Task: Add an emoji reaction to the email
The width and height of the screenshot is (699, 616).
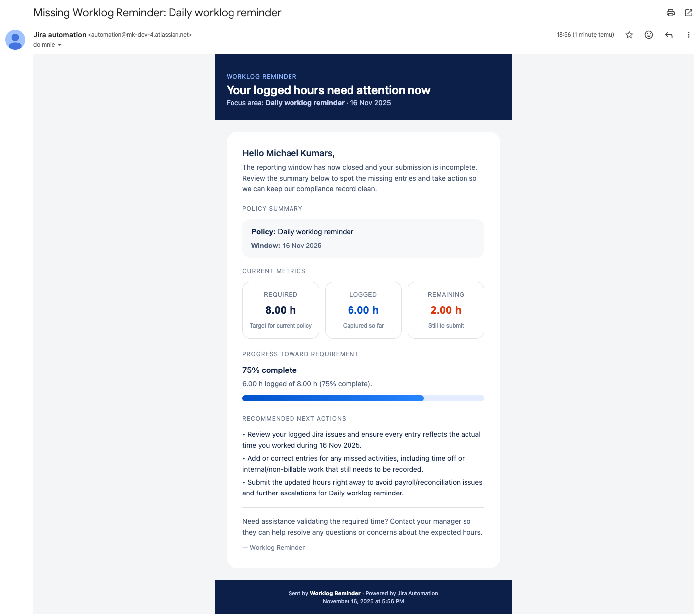Action: pos(649,35)
